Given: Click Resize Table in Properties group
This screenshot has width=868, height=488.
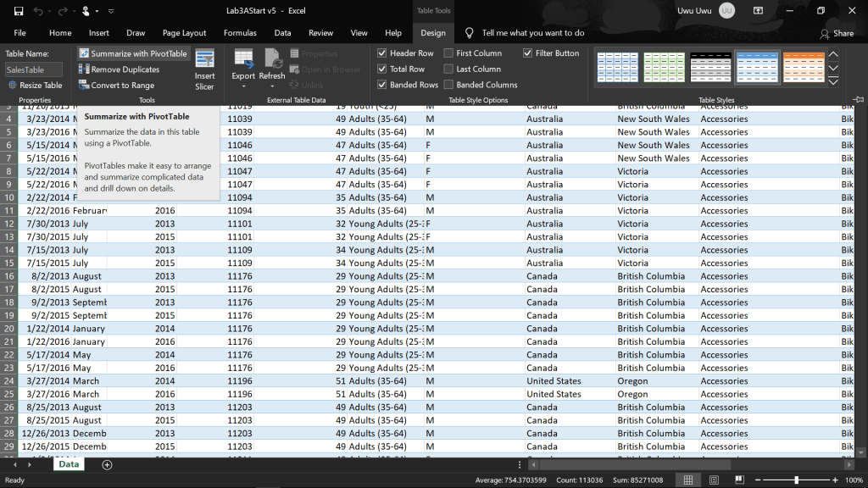Looking at the screenshot, I should pos(35,86).
